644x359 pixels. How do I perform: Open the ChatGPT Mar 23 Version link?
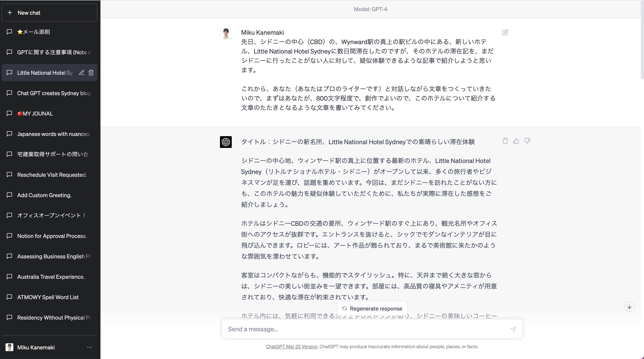point(292,346)
